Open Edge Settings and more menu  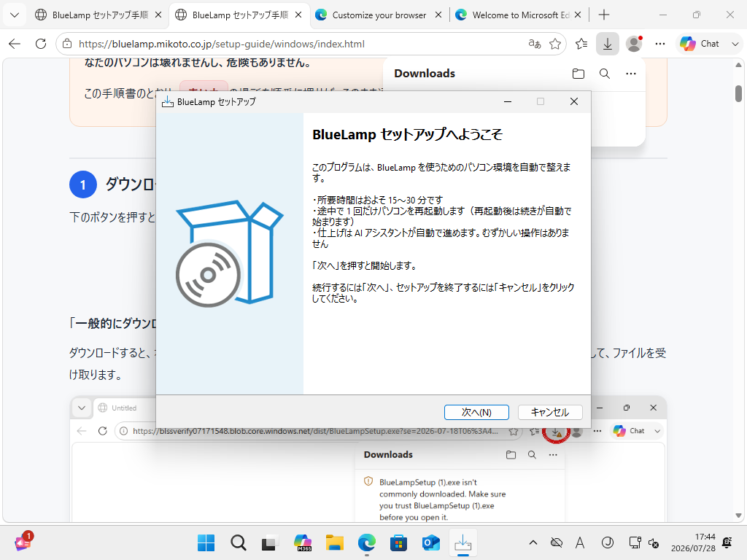click(659, 44)
